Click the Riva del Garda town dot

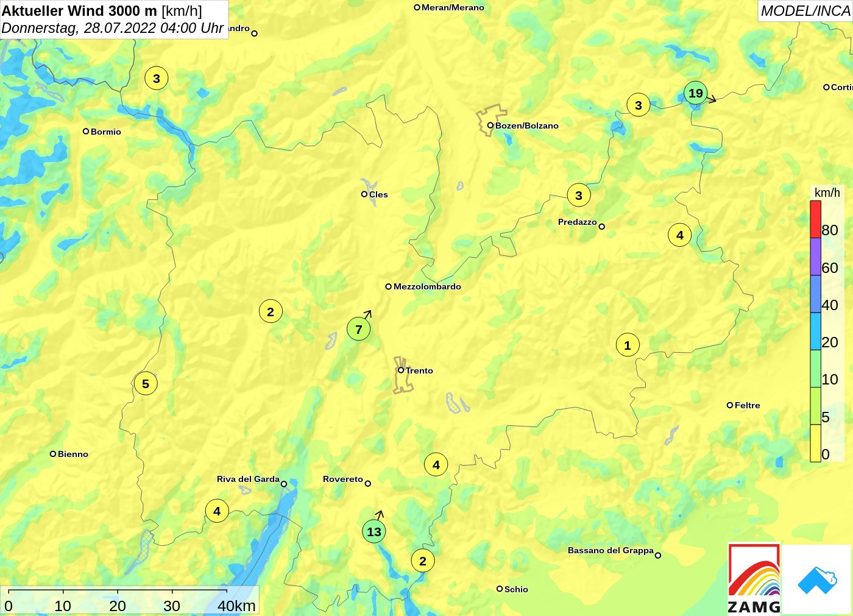[284, 484]
